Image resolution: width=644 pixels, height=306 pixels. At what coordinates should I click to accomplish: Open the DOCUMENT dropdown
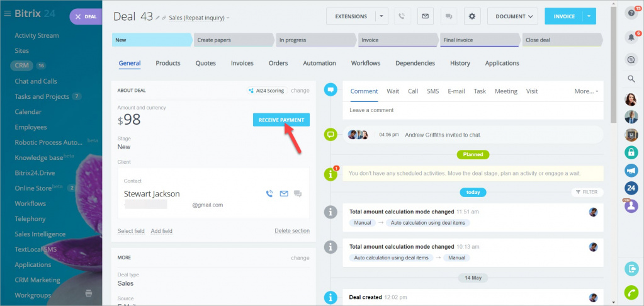(514, 16)
